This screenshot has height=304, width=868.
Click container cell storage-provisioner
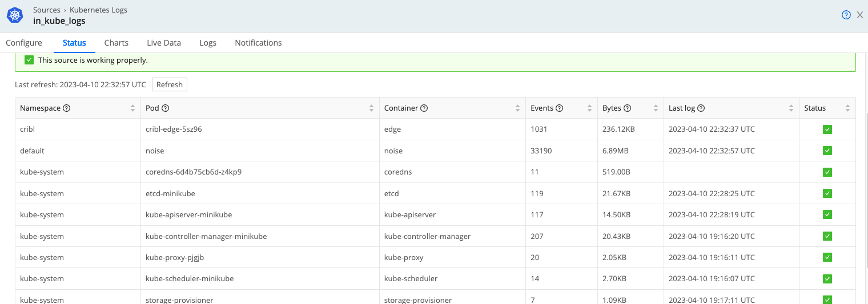452,298
